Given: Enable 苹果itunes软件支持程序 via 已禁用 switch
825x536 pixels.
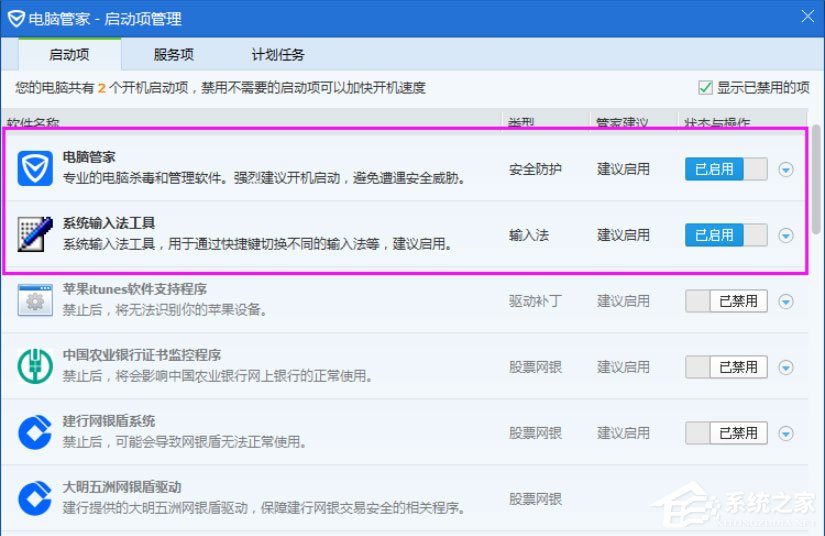Looking at the screenshot, I should pos(726,301).
